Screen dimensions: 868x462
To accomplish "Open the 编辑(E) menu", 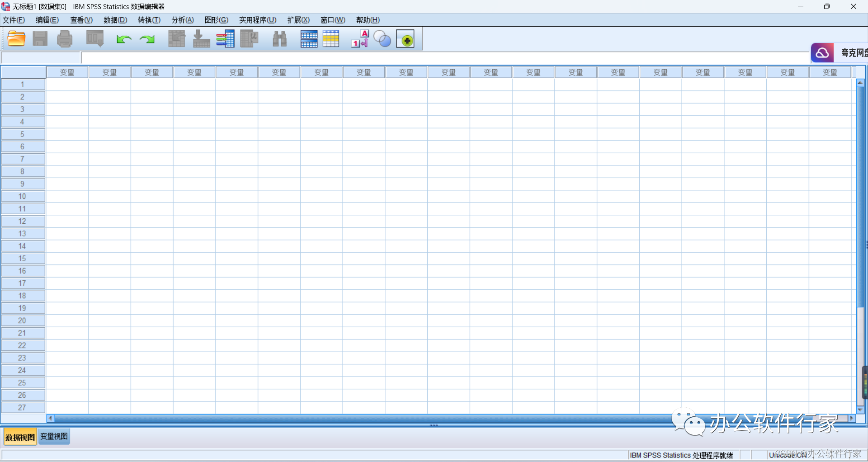I will [x=47, y=20].
